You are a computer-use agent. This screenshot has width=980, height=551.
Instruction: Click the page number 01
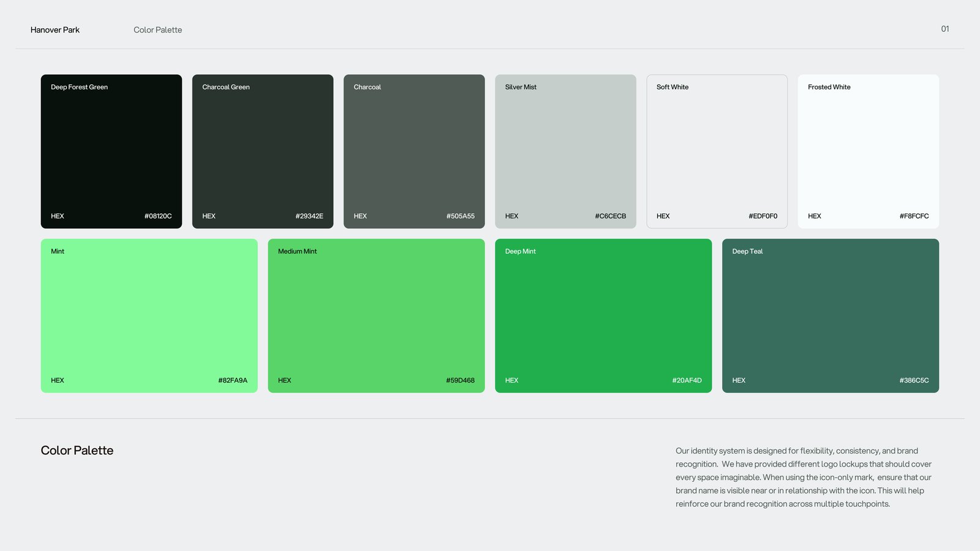(x=945, y=29)
